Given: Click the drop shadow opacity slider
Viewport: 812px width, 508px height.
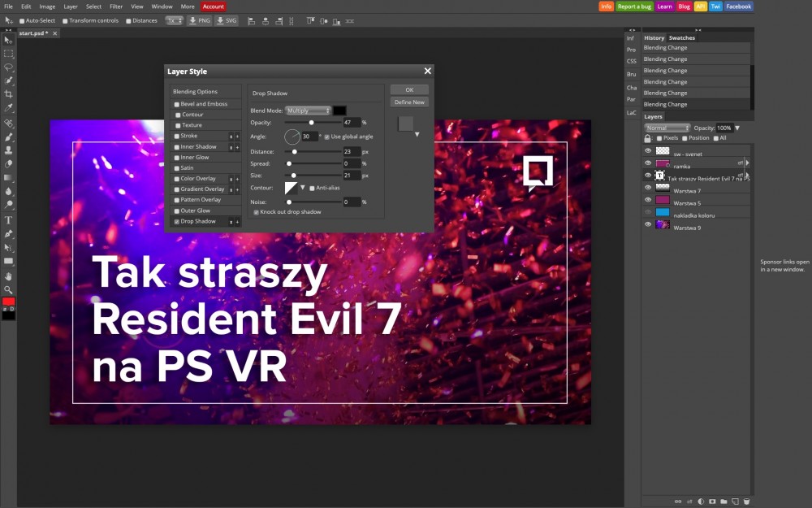Looking at the screenshot, I should coord(313,123).
